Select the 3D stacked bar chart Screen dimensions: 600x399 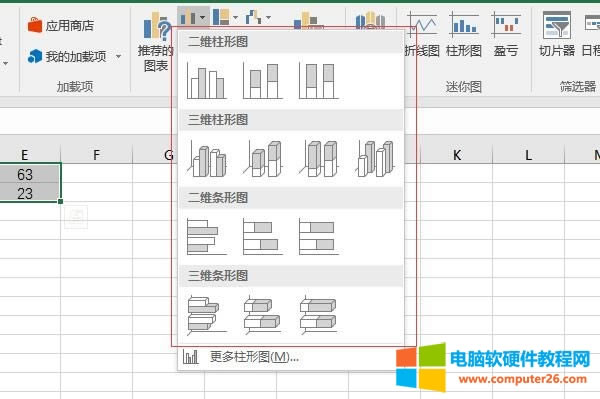click(x=262, y=314)
